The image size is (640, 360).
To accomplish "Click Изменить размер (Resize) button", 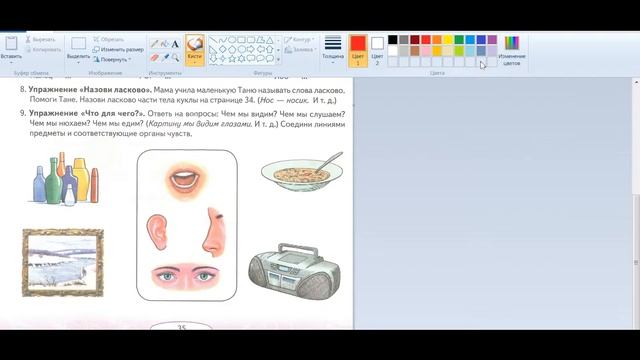I will tap(118, 49).
